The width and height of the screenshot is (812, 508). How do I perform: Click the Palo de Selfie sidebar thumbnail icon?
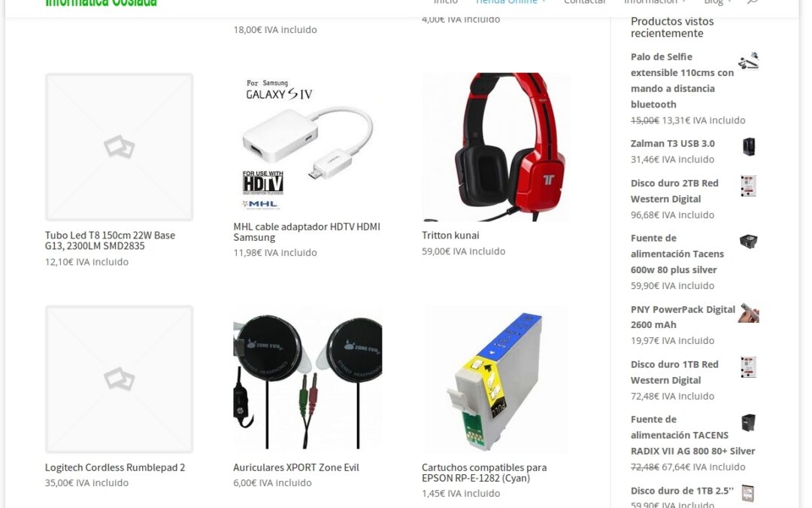[748, 61]
